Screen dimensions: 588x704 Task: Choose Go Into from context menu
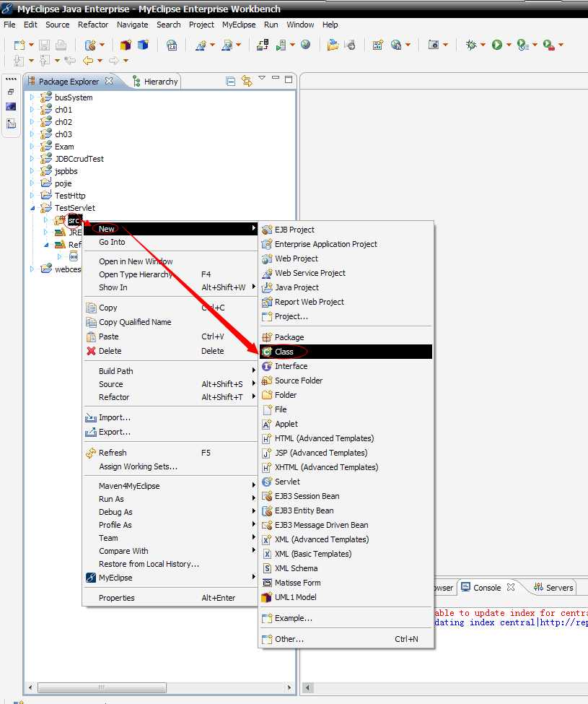170,242
